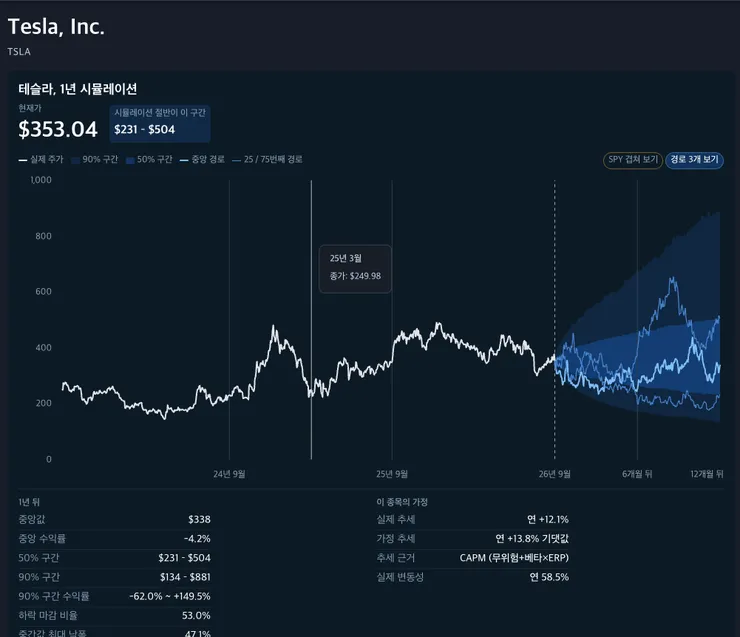Image resolution: width=740 pixels, height=637 pixels.
Task: Click the 테슬라, 1년 시뮬레이션 heading
Action: pos(78,89)
